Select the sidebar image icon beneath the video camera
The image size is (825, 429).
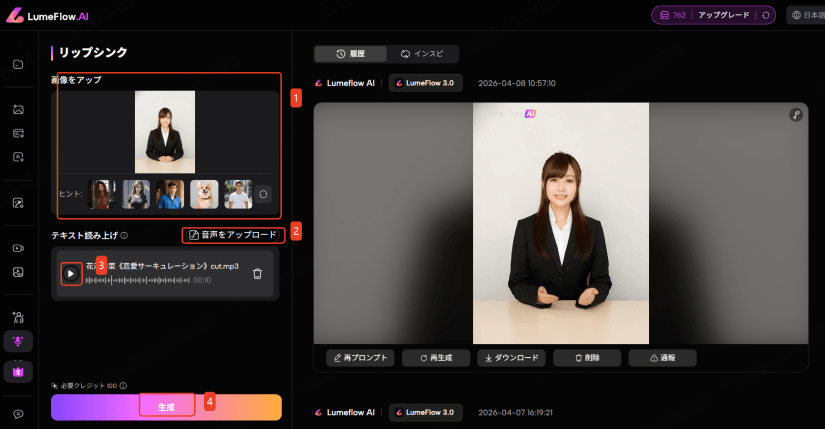pyautogui.click(x=18, y=272)
